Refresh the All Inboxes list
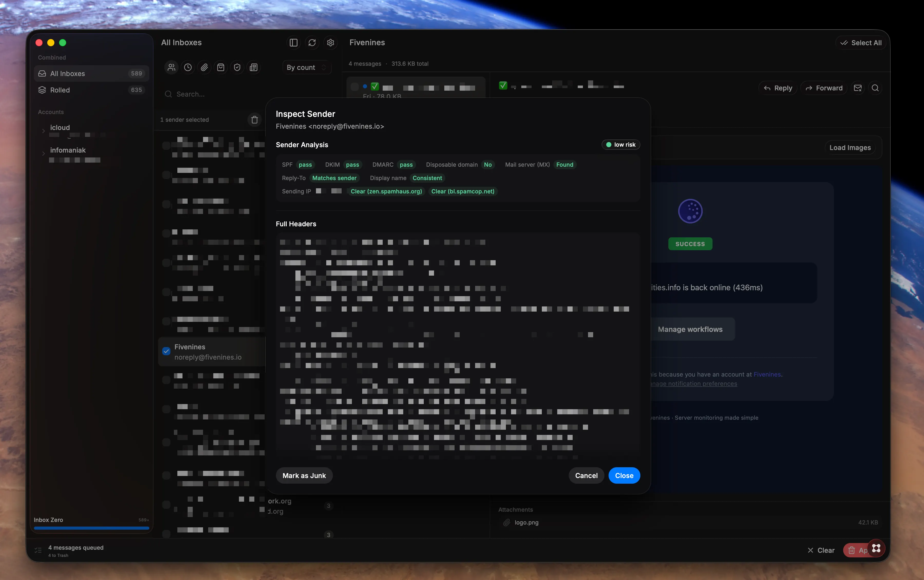The image size is (924, 580). pos(312,43)
